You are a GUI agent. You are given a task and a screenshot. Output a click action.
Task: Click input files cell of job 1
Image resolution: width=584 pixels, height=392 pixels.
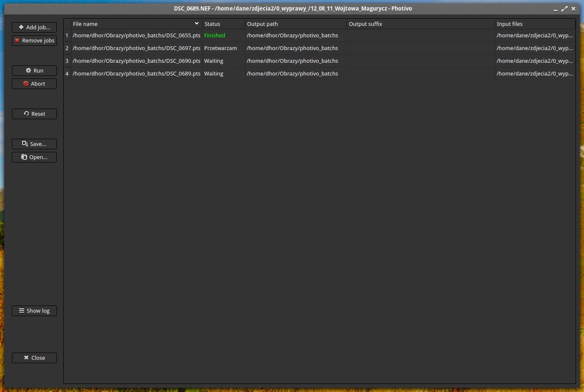point(535,36)
